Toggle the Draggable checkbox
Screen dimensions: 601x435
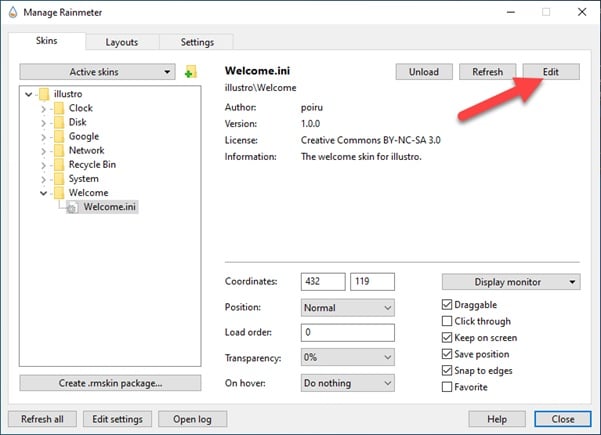point(447,305)
